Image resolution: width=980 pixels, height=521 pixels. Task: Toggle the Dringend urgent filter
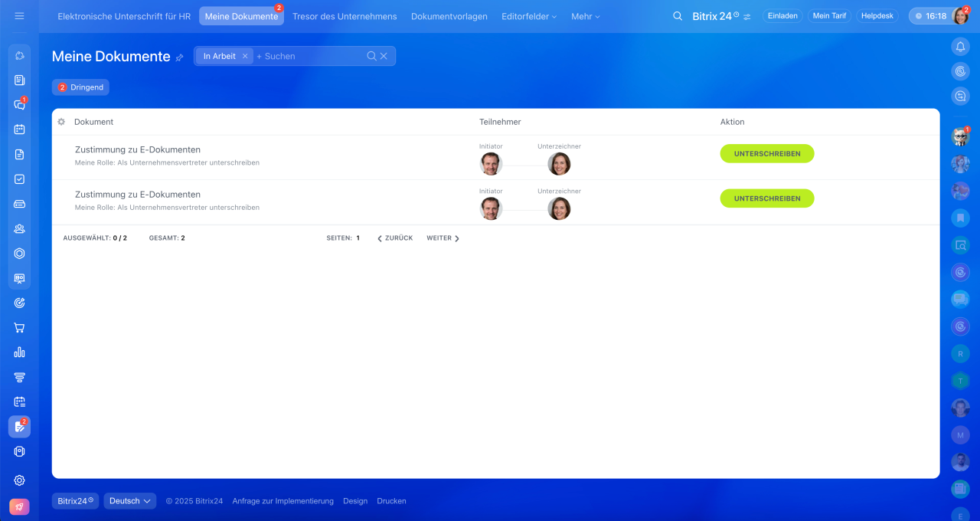pos(80,87)
